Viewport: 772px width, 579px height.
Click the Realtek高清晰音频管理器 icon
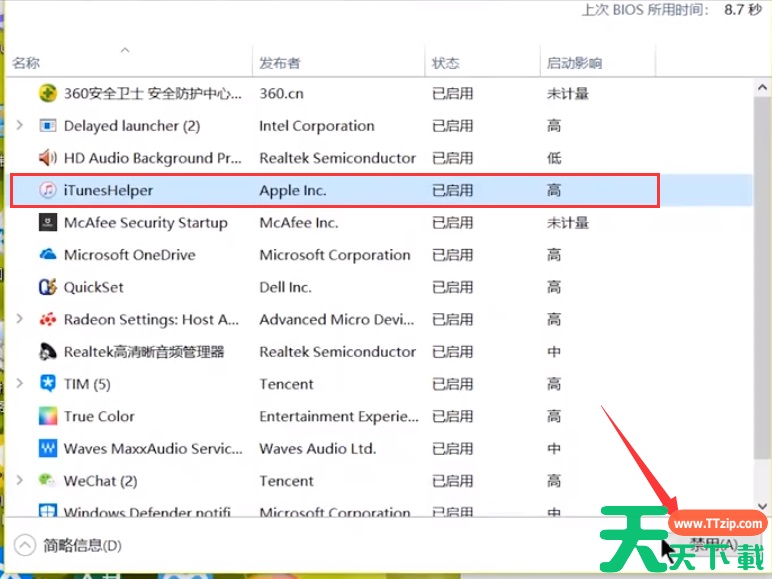click(x=48, y=352)
